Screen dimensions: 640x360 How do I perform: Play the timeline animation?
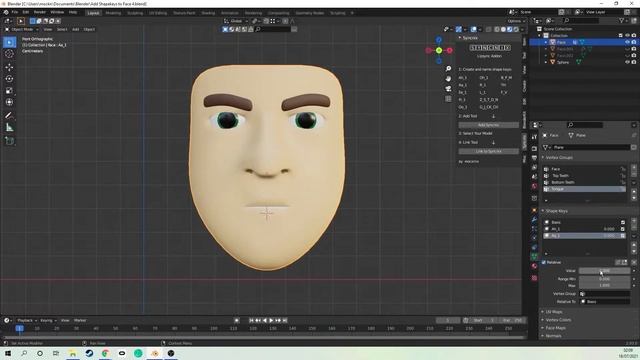[x=271, y=320]
